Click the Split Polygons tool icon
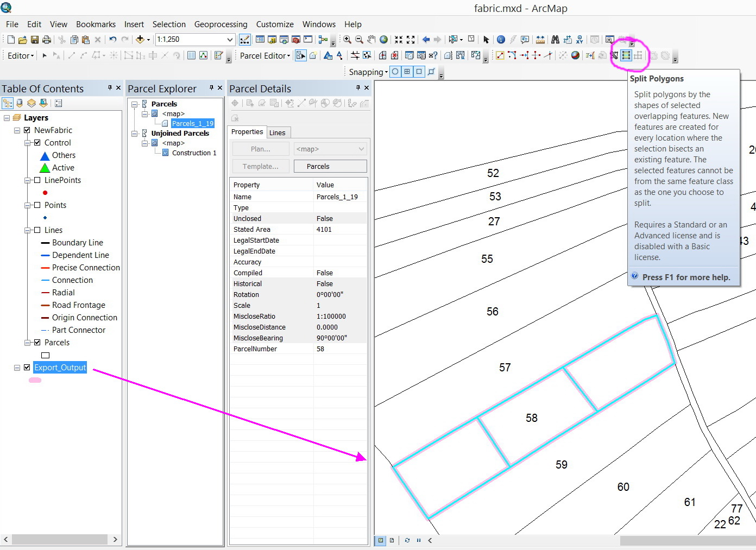The width and height of the screenshot is (756, 550). pos(626,55)
